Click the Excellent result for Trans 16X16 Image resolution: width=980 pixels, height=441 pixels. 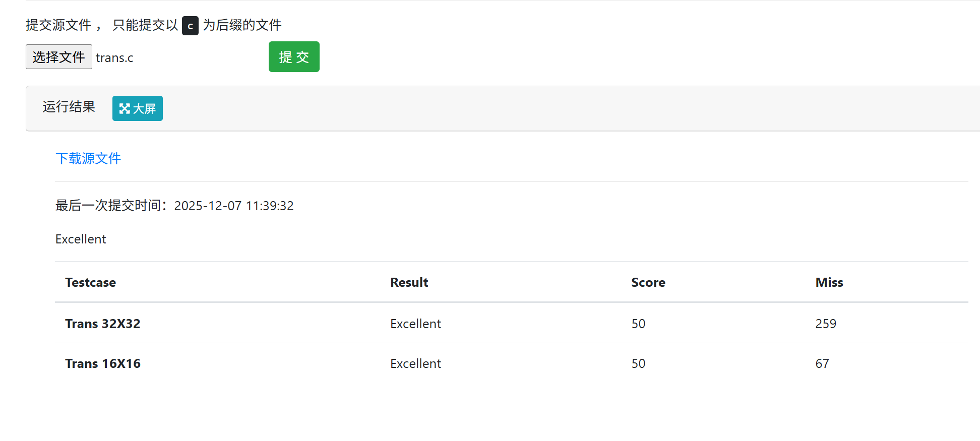point(415,363)
